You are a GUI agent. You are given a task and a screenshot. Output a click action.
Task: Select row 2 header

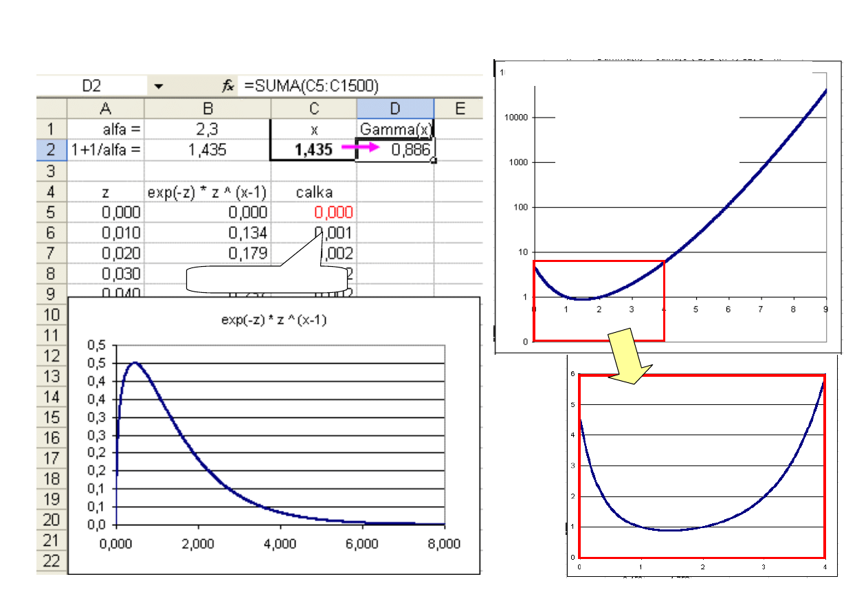(52, 149)
